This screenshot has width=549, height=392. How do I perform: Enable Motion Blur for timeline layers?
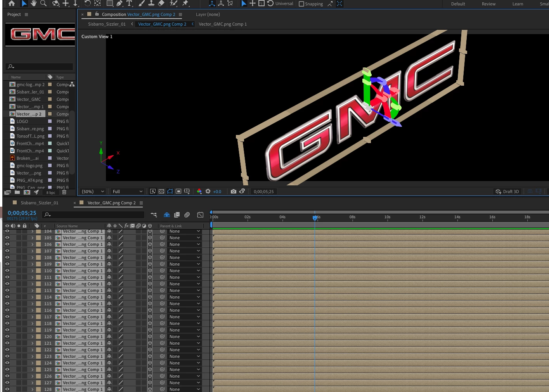pos(187,214)
